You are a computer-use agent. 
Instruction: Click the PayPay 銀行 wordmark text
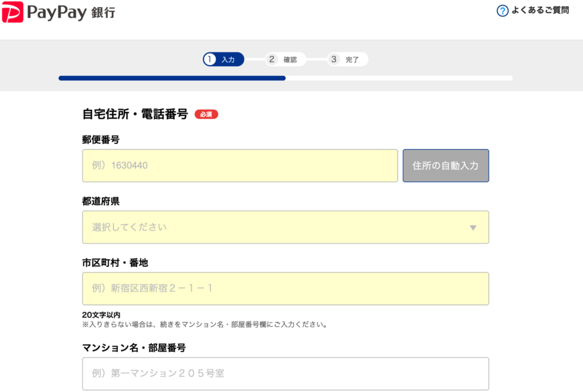72,12
